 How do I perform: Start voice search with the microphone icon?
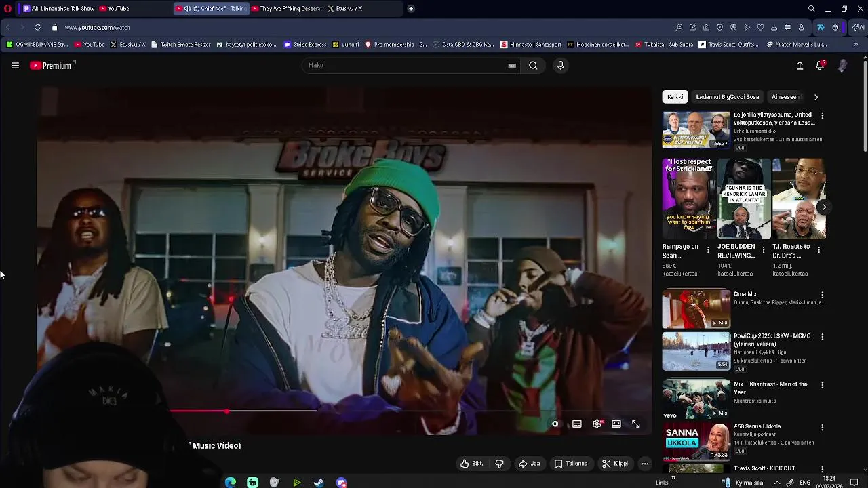(x=560, y=66)
